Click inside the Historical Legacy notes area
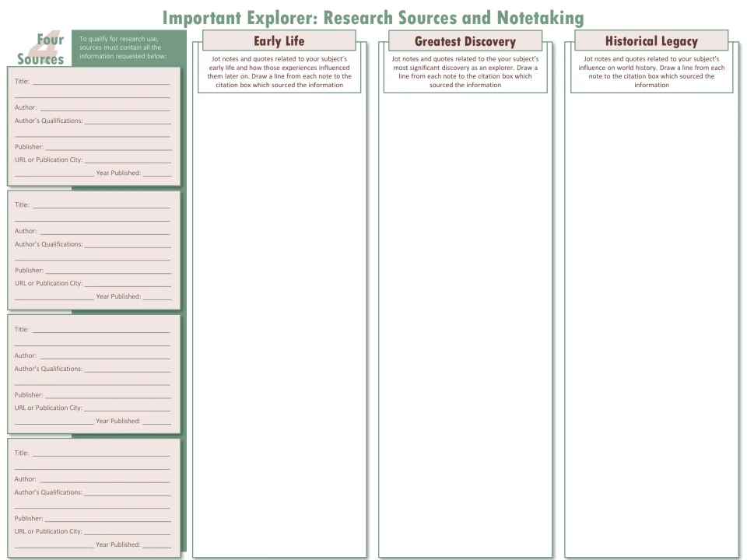 point(651,324)
